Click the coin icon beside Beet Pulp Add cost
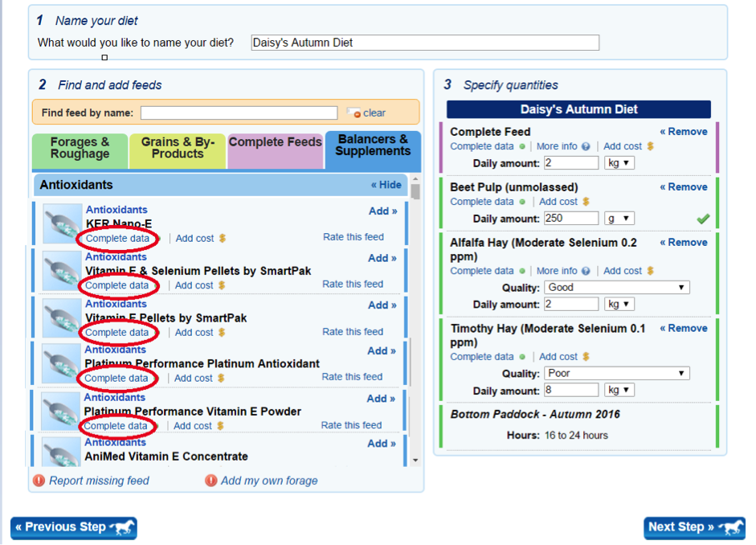The width and height of the screenshot is (756, 545). click(586, 202)
